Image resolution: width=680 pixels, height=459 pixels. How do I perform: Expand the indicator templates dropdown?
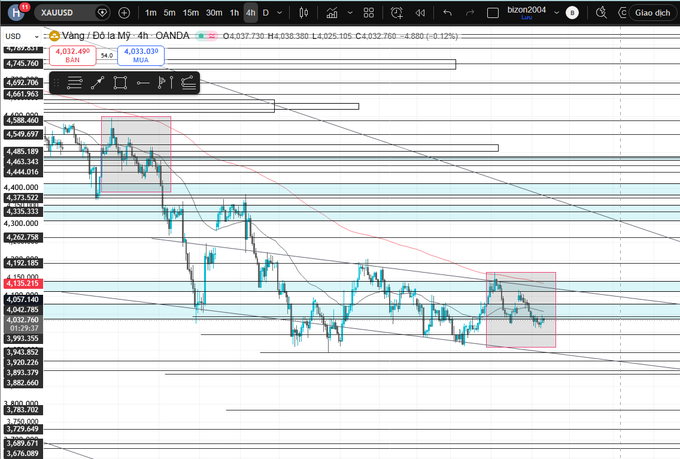350,13
